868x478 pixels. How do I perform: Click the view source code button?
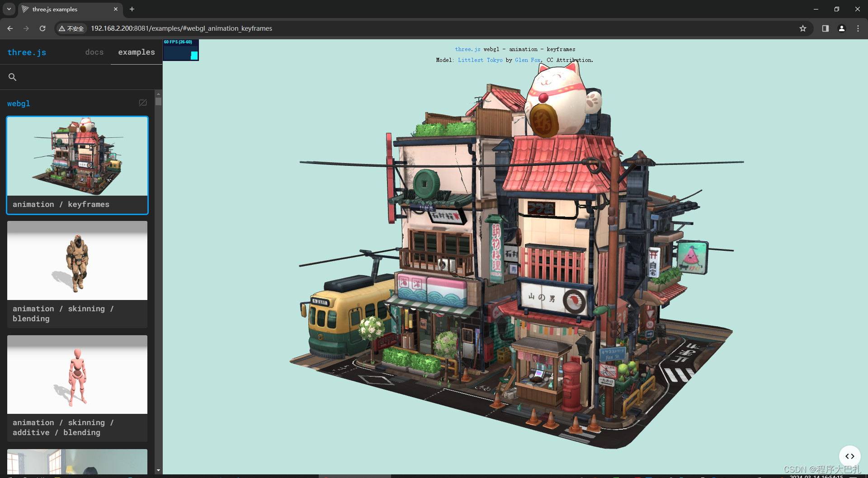[x=850, y=456]
